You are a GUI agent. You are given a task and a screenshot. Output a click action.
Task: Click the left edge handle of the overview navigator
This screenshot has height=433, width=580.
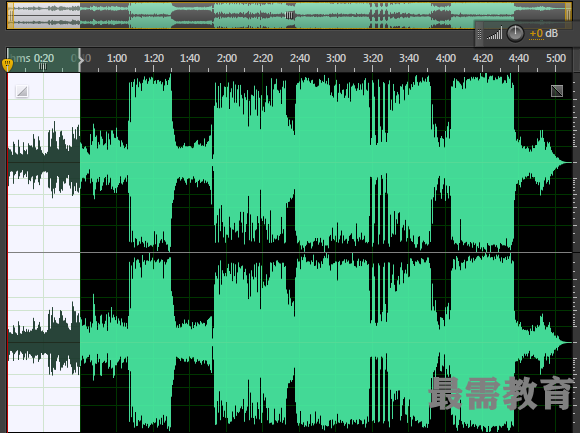point(11,16)
